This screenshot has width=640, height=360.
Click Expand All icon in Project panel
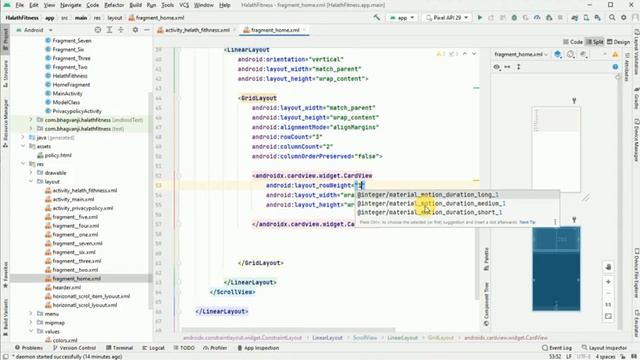coord(109,30)
